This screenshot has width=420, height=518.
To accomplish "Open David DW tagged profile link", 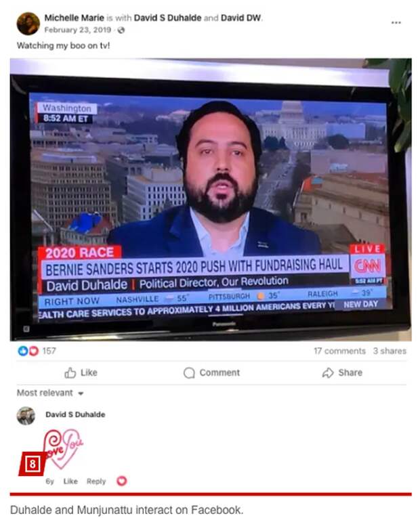I will tap(241, 18).
